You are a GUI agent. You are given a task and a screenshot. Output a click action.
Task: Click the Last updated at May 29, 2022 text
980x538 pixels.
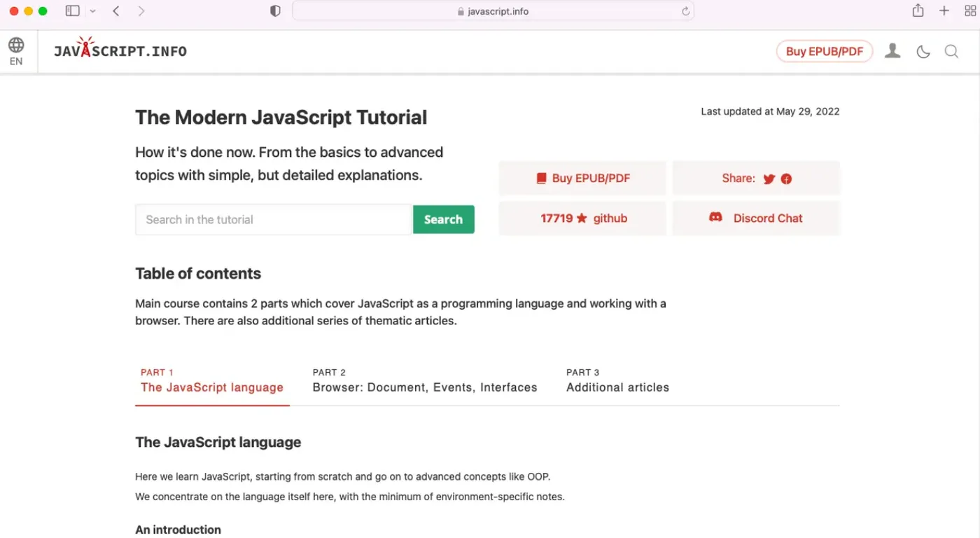(770, 111)
